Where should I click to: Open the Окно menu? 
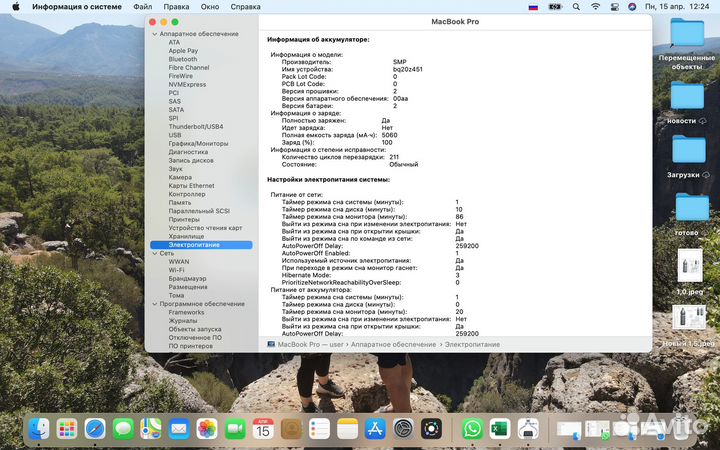tap(210, 7)
